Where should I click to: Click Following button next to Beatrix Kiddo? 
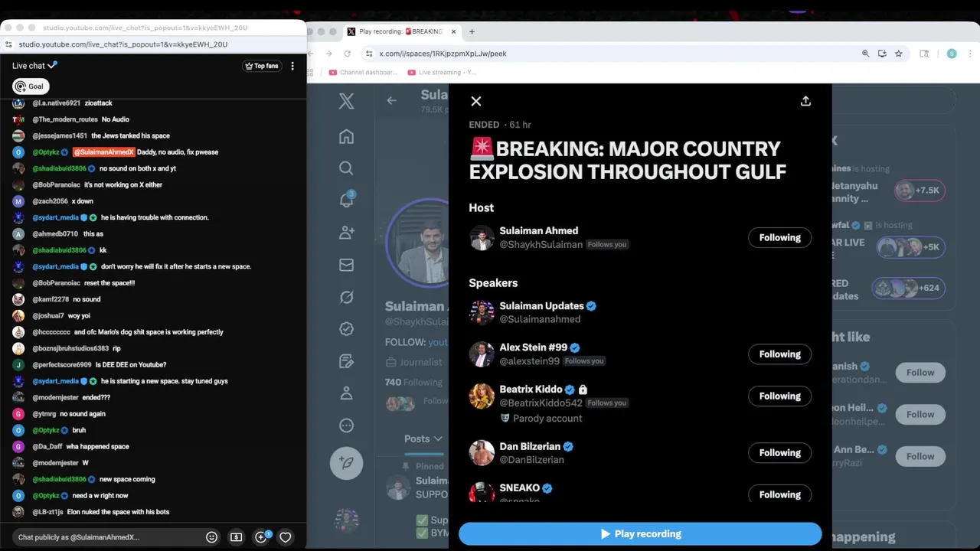coord(779,396)
